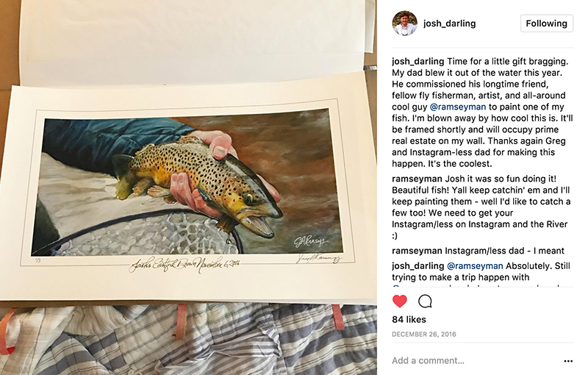Toggle the Following button
This screenshot has height=375, width=588.
pos(546,24)
